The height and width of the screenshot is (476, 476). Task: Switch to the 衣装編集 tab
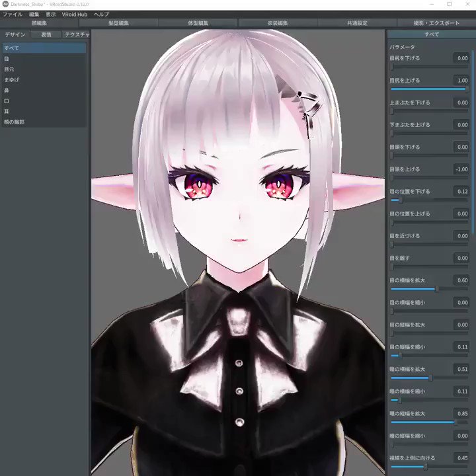click(x=278, y=23)
